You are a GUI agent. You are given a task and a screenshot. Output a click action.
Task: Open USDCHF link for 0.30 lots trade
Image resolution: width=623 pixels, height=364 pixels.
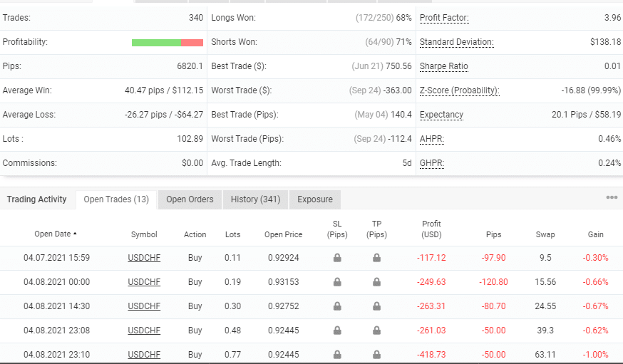click(x=144, y=306)
